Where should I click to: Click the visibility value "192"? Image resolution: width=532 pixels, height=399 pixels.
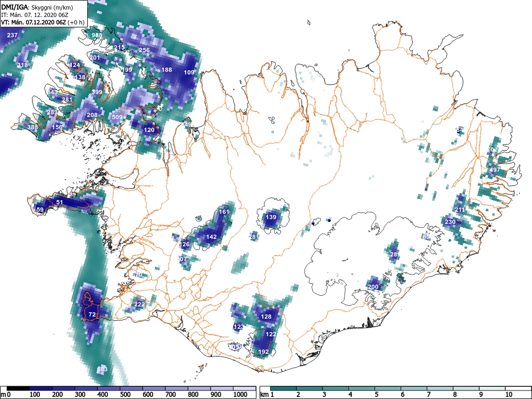(x=264, y=352)
